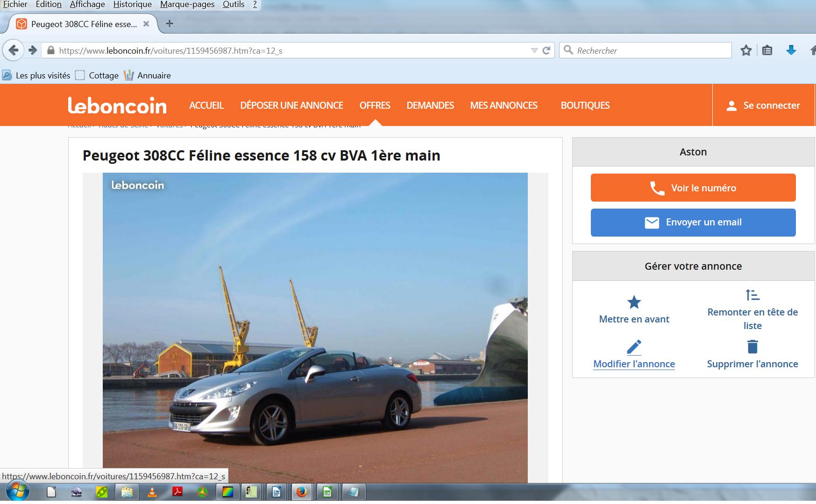Click Se connecter to log in

click(763, 105)
